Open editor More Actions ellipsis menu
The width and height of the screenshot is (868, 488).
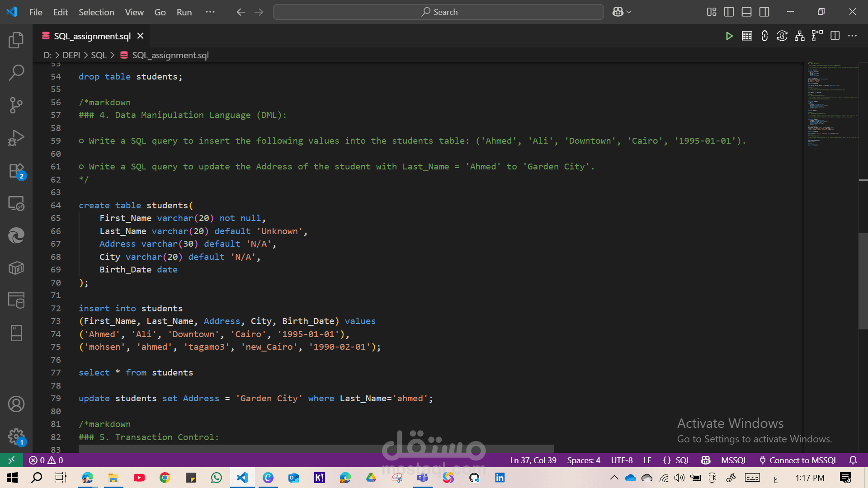point(852,36)
